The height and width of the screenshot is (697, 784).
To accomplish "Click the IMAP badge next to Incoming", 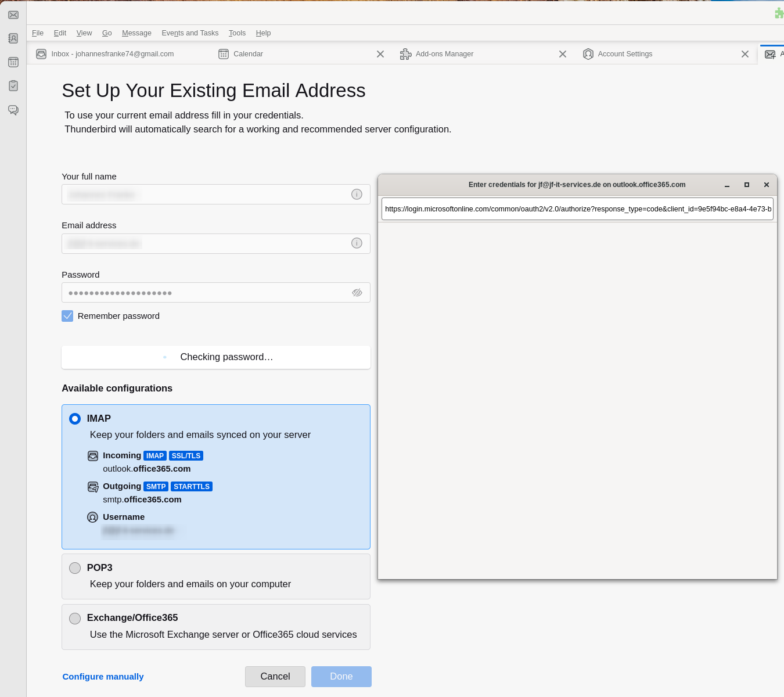I will [155, 456].
